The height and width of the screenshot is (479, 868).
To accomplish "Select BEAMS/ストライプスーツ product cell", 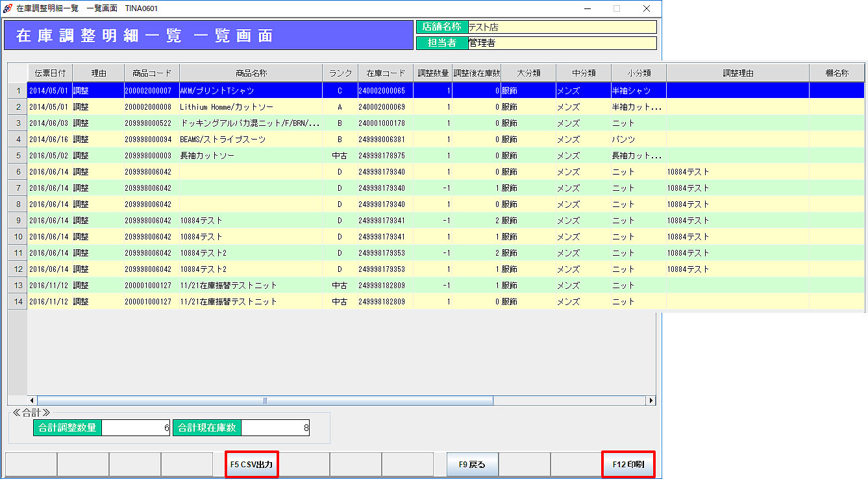I will (251, 140).
